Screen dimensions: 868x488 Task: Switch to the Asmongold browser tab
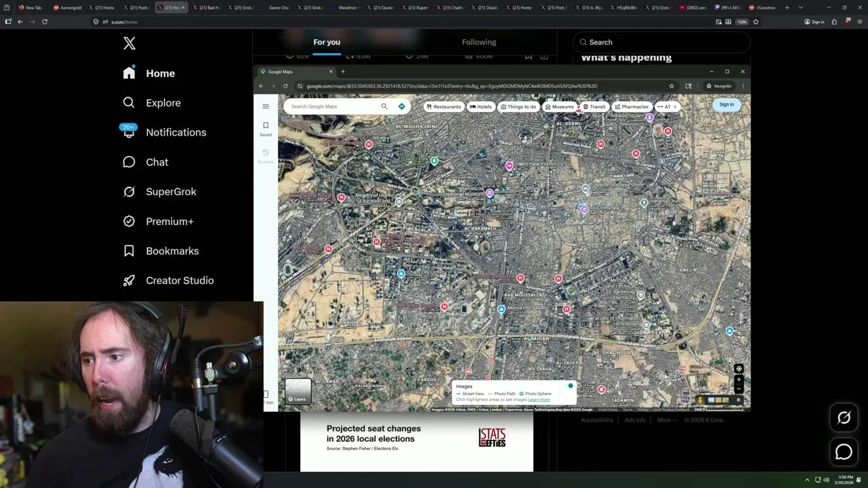[68, 7]
